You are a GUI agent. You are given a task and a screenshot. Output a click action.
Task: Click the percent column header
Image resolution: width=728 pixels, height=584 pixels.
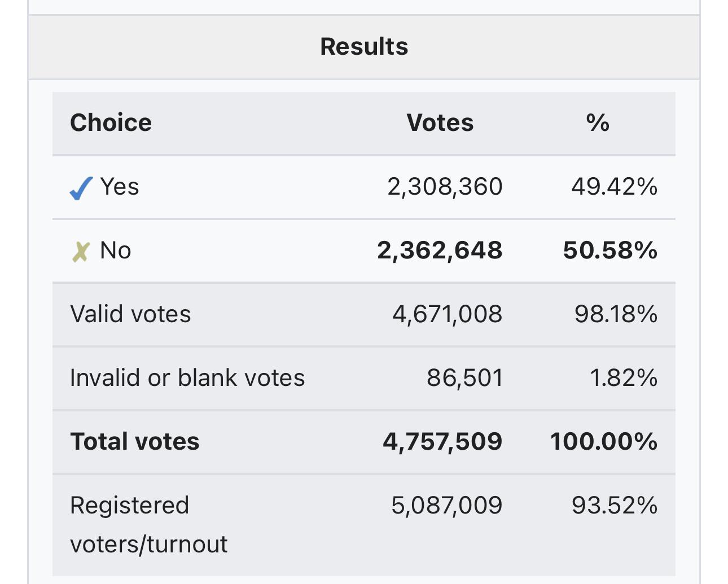point(598,122)
